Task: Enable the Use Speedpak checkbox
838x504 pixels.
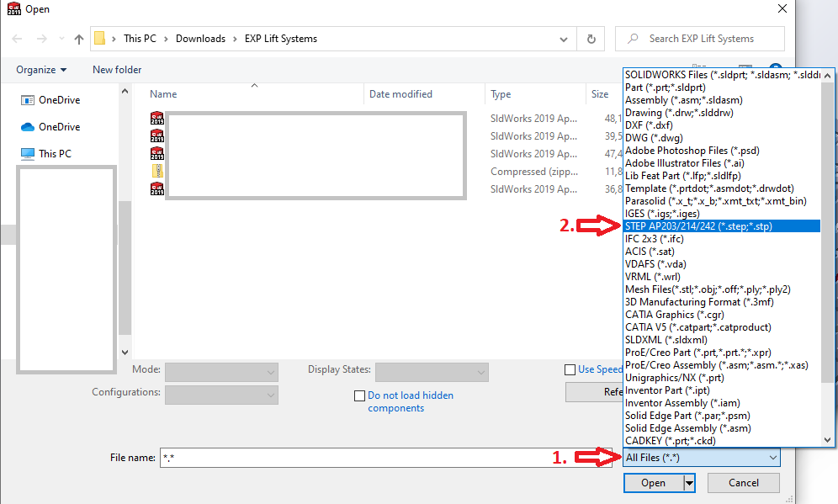Action: 570,369
